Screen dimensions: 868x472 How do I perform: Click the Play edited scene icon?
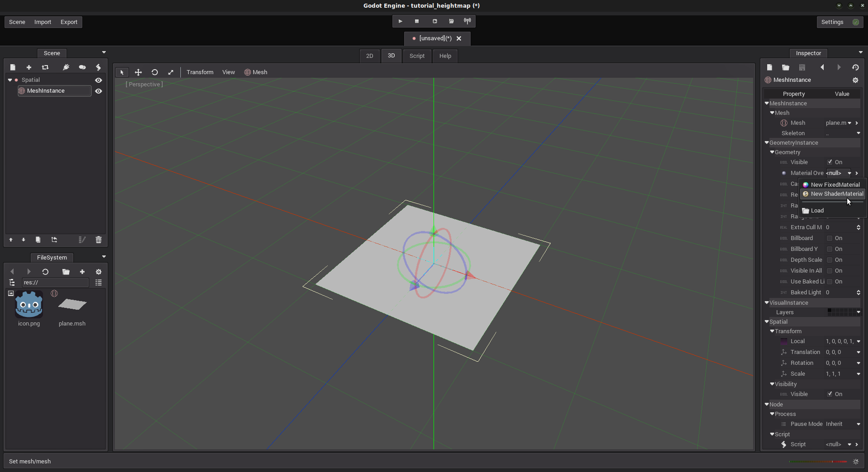(x=434, y=21)
